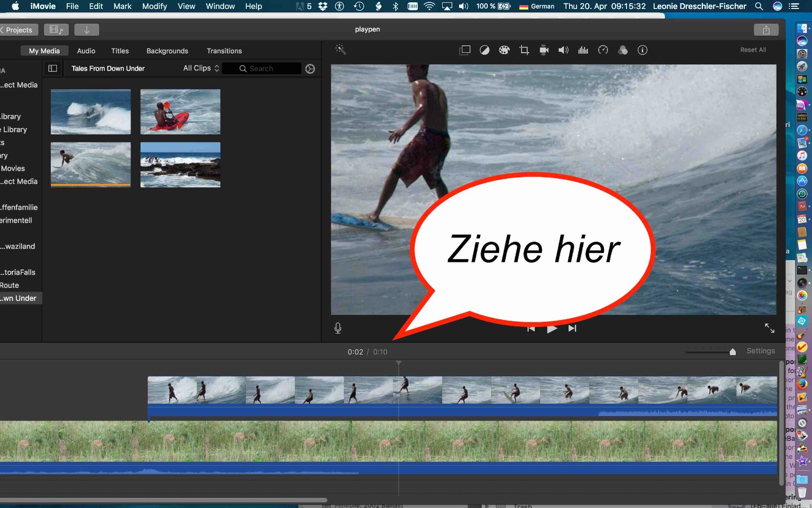Screen dimensions: 812x508
Task: Toggle the libraries sidebar visibility
Action: (x=53, y=68)
